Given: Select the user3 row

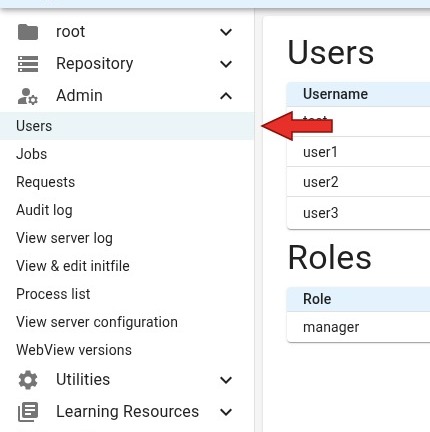Looking at the screenshot, I should pos(358,213).
